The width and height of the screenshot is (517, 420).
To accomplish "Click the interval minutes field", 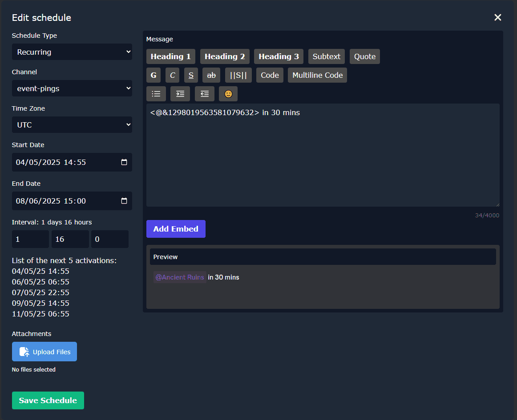I will point(110,239).
